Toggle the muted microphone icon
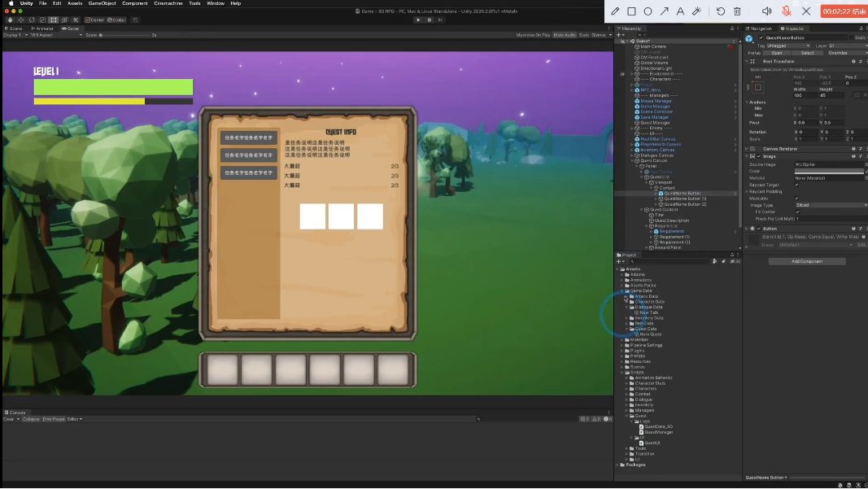Viewport: 868px width, 489px height. point(787,11)
